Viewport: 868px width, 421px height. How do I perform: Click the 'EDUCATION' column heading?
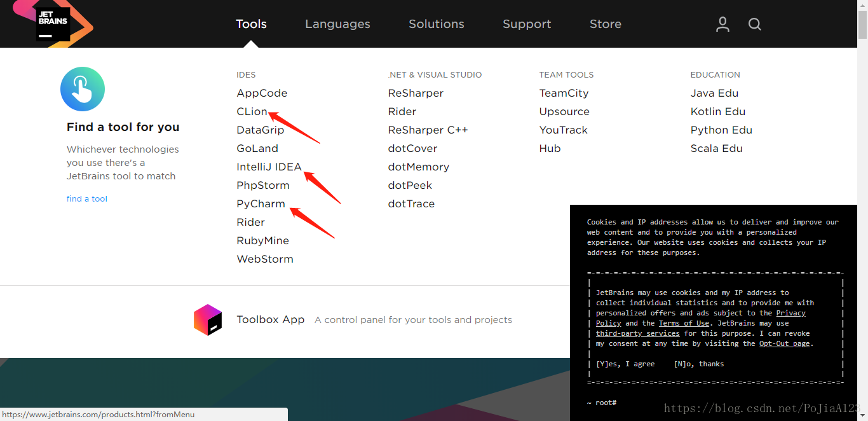(715, 74)
